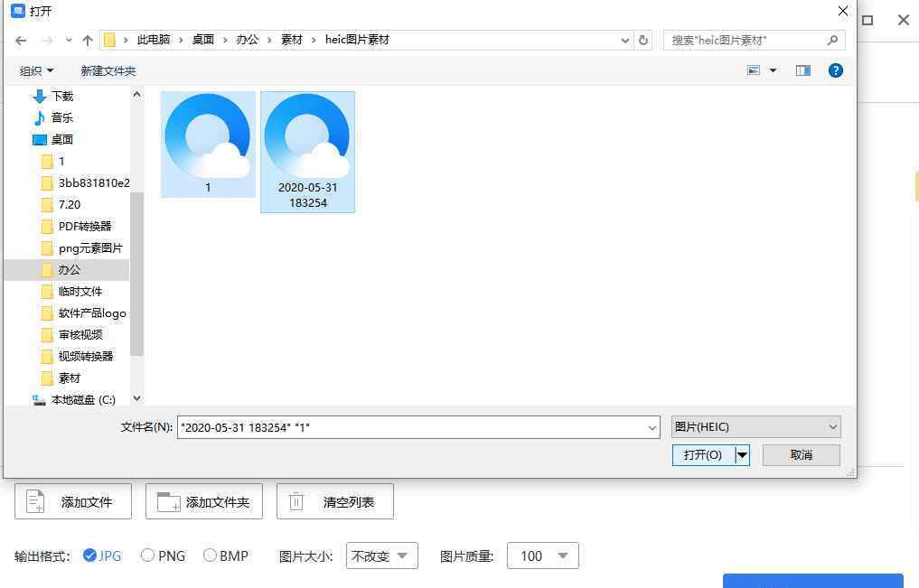Viewport: 919px width, 588px height.
Task: Expand the address bar history dropdown
Action: pos(624,40)
